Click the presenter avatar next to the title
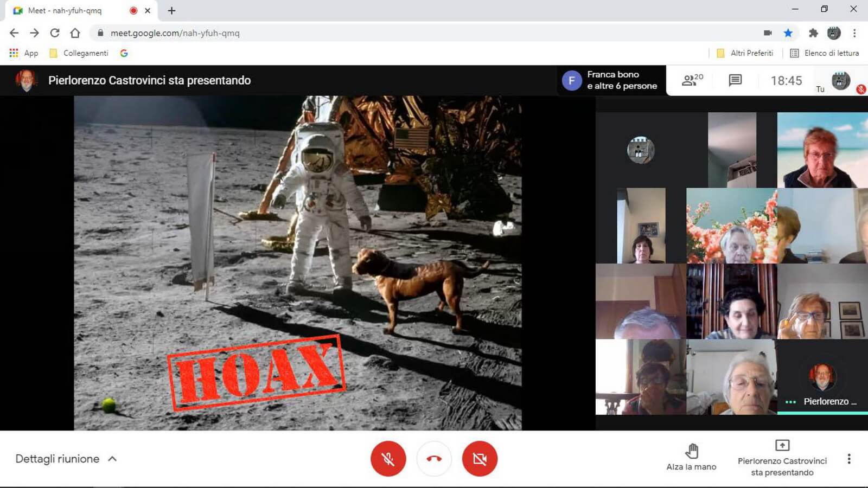The image size is (868, 488). click(25, 80)
